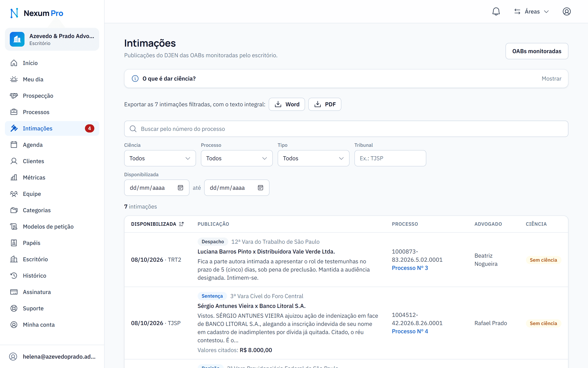Open calendar picker of end date
The width and height of the screenshot is (588, 368).
tap(261, 188)
